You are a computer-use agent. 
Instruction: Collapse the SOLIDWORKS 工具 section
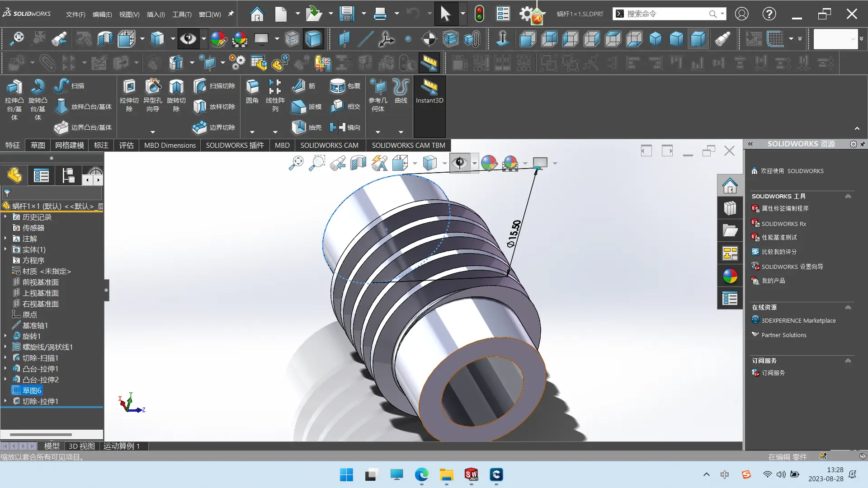click(x=848, y=196)
